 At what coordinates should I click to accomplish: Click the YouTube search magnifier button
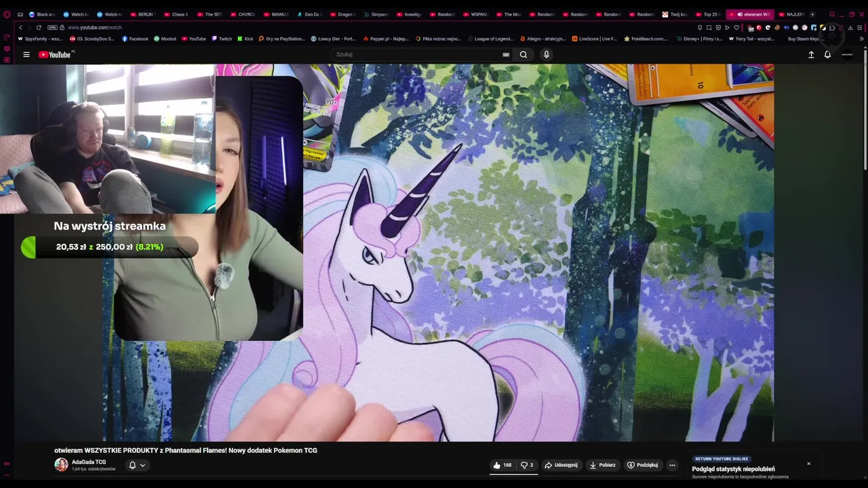[x=524, y=54]
